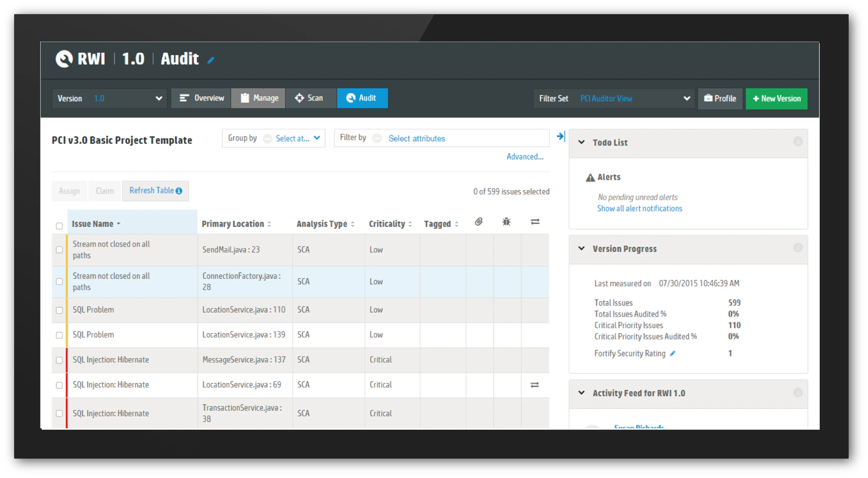Click the pencil edit icon beside the Audit title
Screen dimensions: 868x478
tap(211, 60)
